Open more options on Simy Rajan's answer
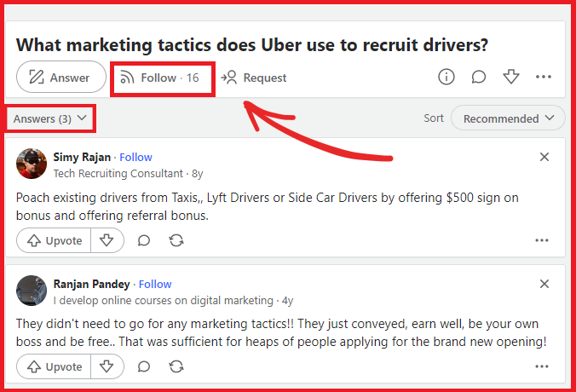This screenshot has height=392, width=576. [541, 240]
